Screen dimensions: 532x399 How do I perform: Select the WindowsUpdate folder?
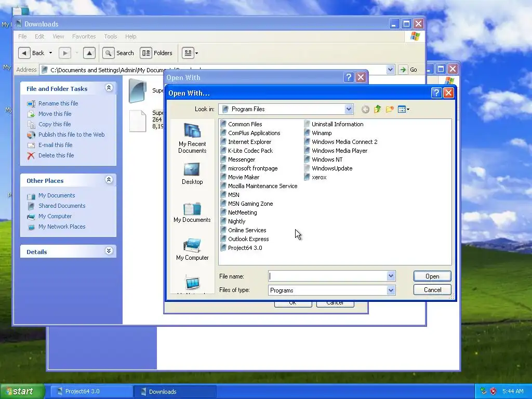point(328,168)
